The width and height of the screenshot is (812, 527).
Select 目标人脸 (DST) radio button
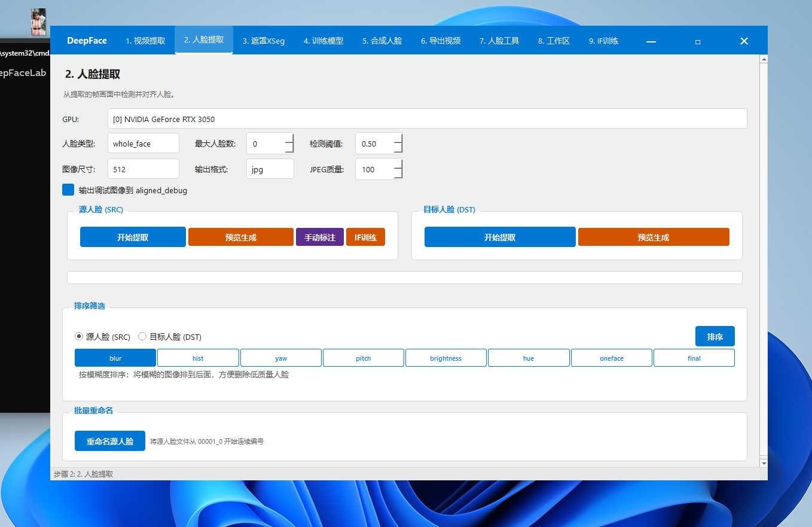coord(142,336)
